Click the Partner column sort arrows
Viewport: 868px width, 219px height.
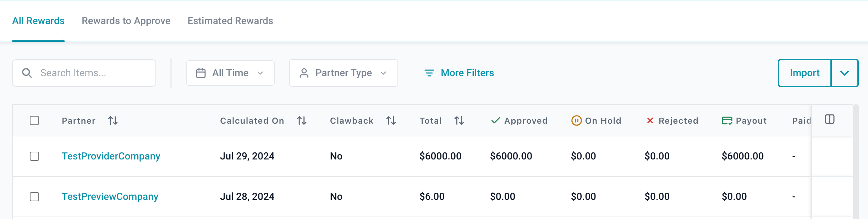click(x=113, y=121)
